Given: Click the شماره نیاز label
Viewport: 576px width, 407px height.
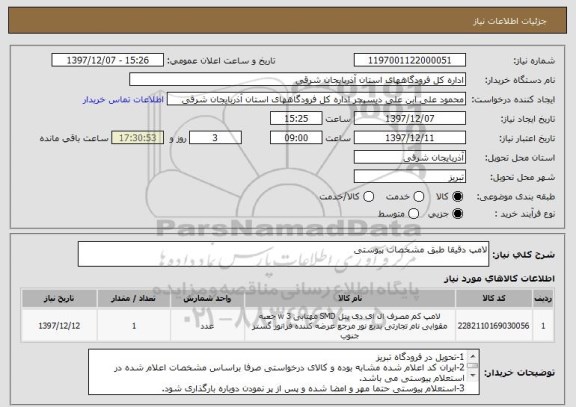Looking at the screenshot, I should (534, 61).
